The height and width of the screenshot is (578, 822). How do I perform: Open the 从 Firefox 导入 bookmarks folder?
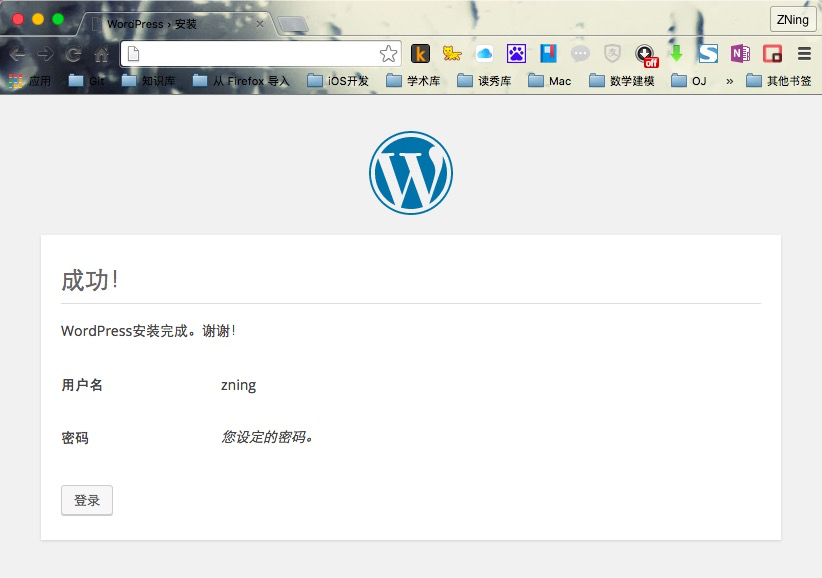[x=241, y=81]
